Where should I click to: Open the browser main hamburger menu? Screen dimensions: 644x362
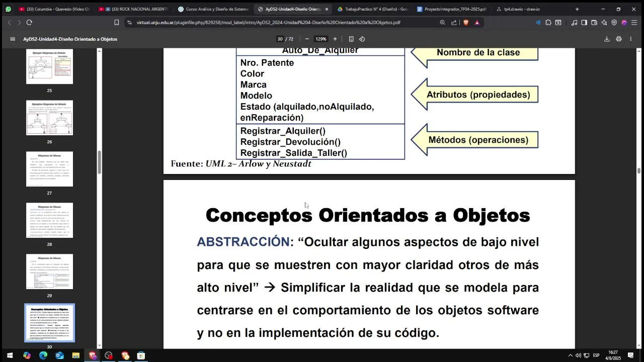pos(634,22)
